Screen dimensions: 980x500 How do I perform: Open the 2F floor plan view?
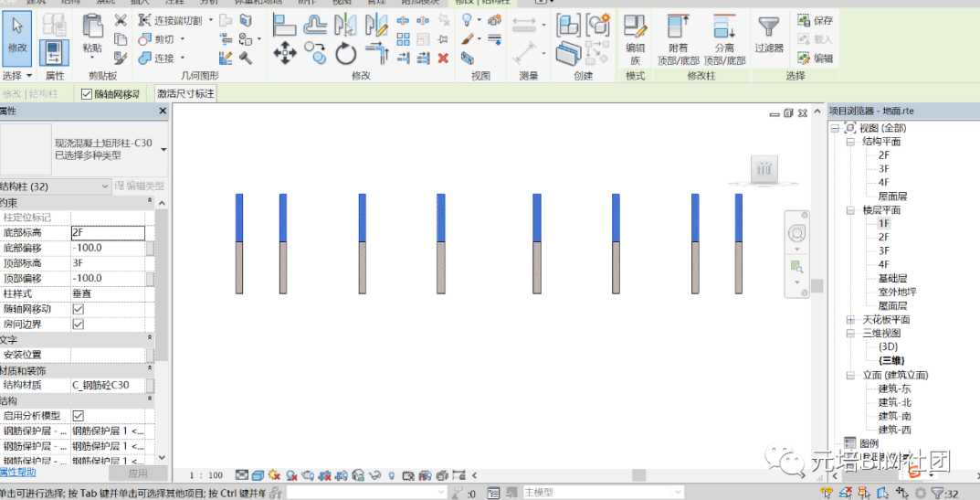[883, 237]
